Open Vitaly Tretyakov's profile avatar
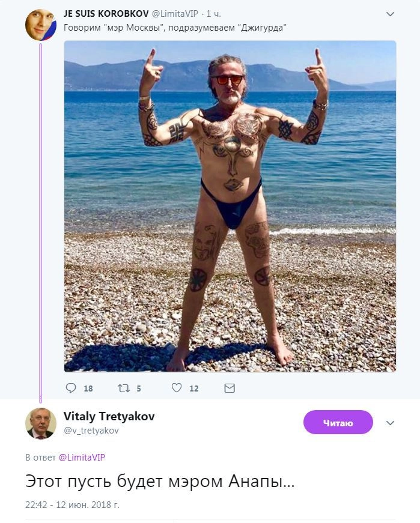 40,423
